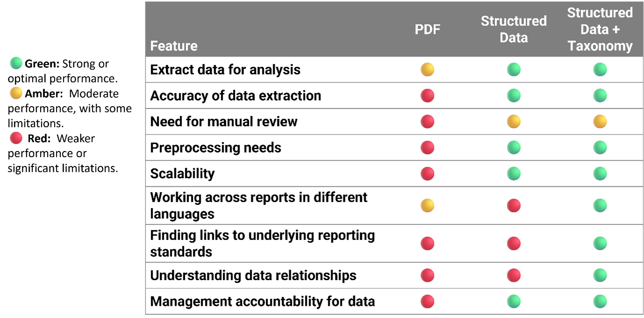644x318 pixels.
Task: Select the "Accuracy of data extraction" row label
Action: 235,96
